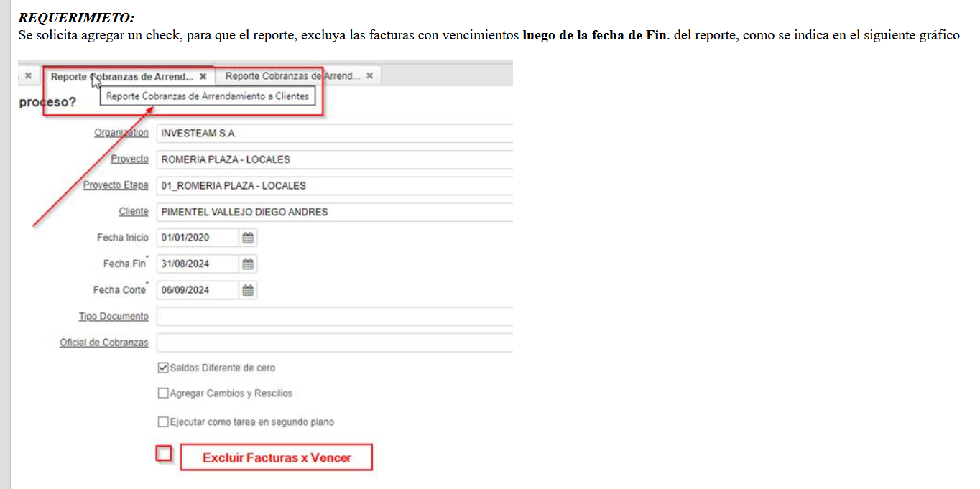Close the second Reporte Cobranzas tab
This screenshot has width=980, height=489.
tap(369, 76)
